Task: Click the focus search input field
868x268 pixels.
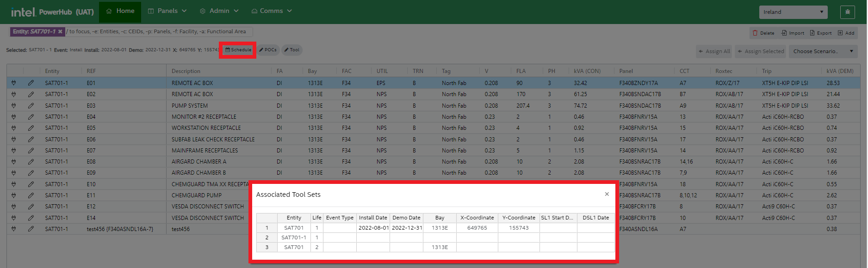Action: tap(157, 32)
